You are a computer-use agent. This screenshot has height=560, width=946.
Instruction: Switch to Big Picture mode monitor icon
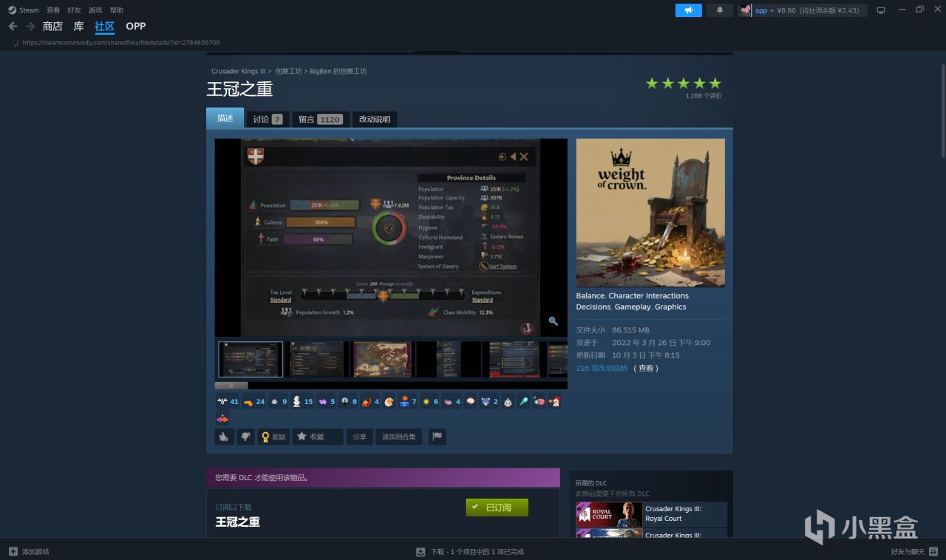point(880,10)
